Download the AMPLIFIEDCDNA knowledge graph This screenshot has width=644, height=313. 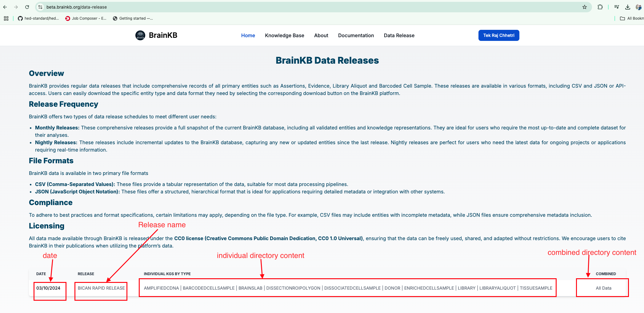[161, 288]
